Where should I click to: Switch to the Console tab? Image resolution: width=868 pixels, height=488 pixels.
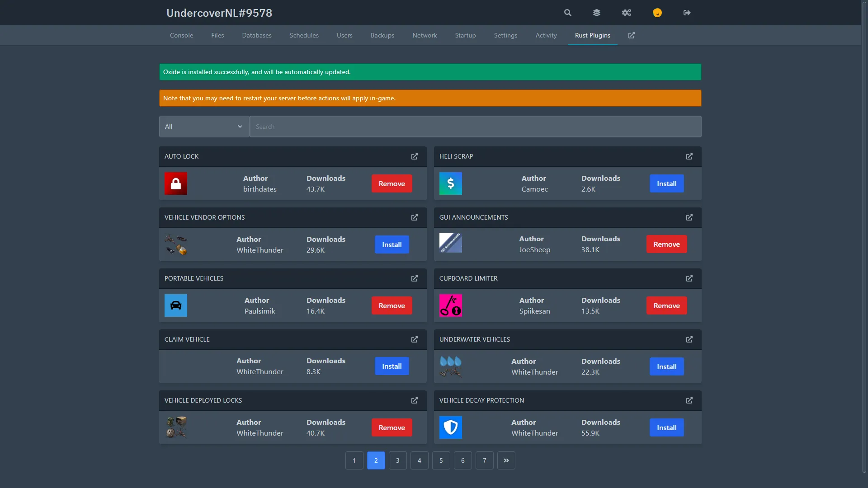point(181,35)
